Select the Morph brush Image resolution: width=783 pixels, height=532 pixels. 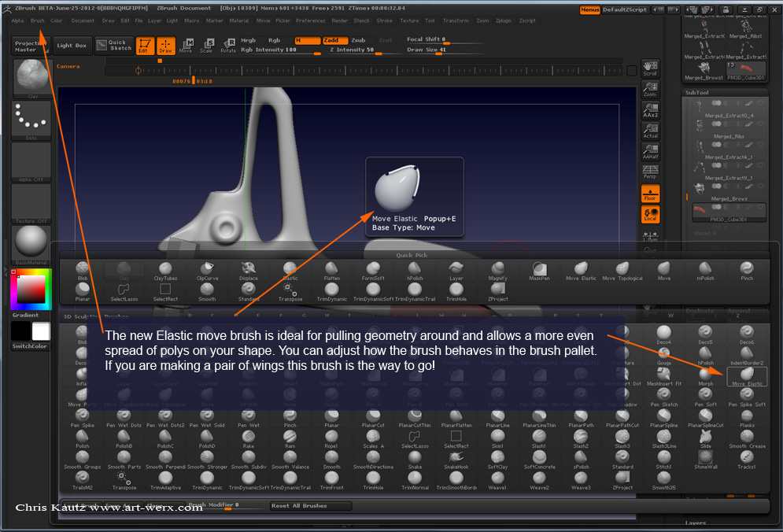point(705,377)
